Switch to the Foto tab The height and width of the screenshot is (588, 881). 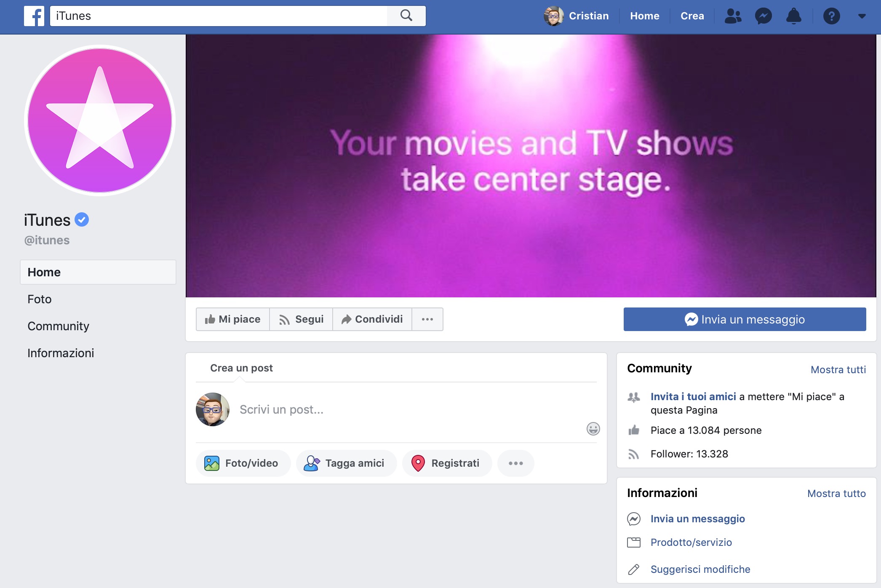39,299
